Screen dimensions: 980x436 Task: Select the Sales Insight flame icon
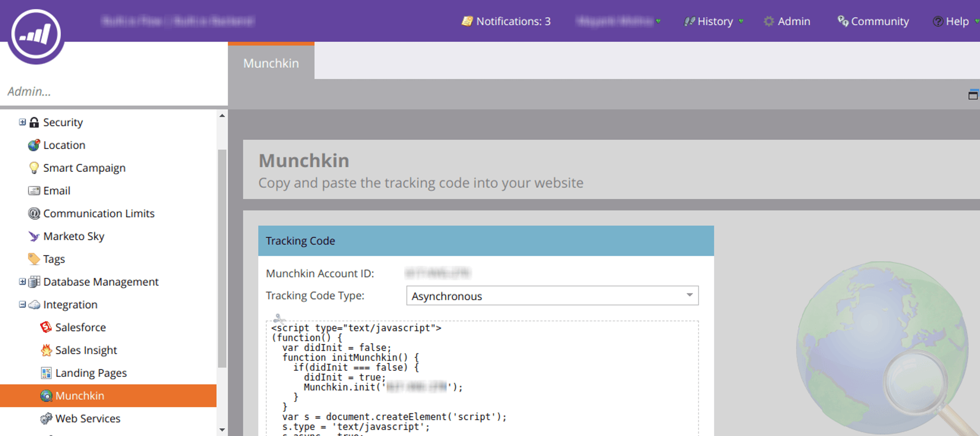[x=46, y=350]
